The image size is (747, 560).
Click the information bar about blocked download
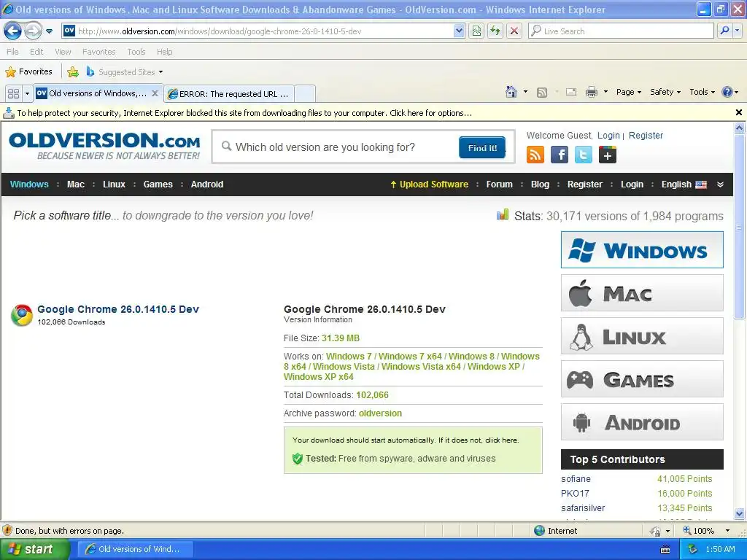click(x=367, y=113)
